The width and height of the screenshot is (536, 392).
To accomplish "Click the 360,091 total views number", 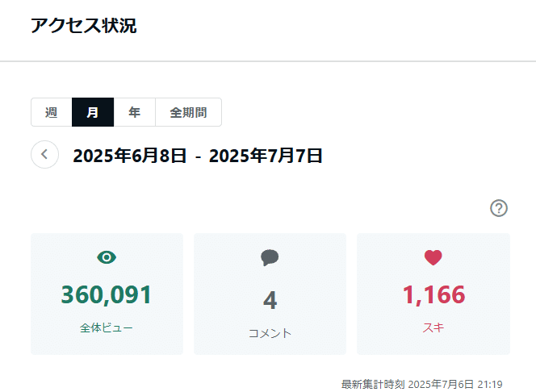I will pos(107,294).
